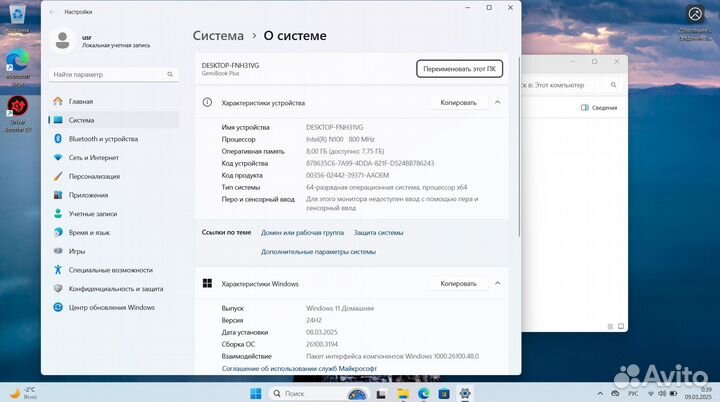Open Bluetooth и устройства via its icon
The image size is (720, 402).
pos(58,139)
